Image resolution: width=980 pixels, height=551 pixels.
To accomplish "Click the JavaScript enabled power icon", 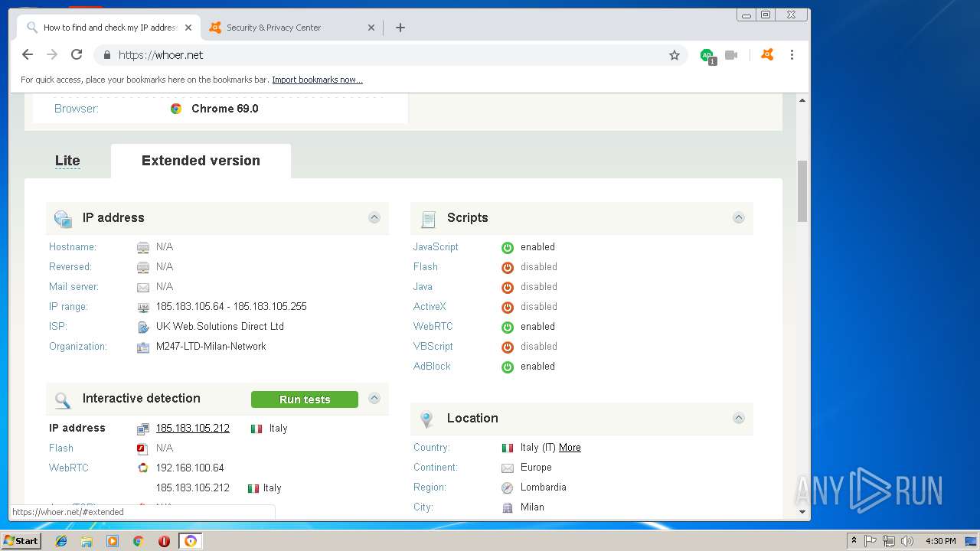I will click(x=507, y=247).
